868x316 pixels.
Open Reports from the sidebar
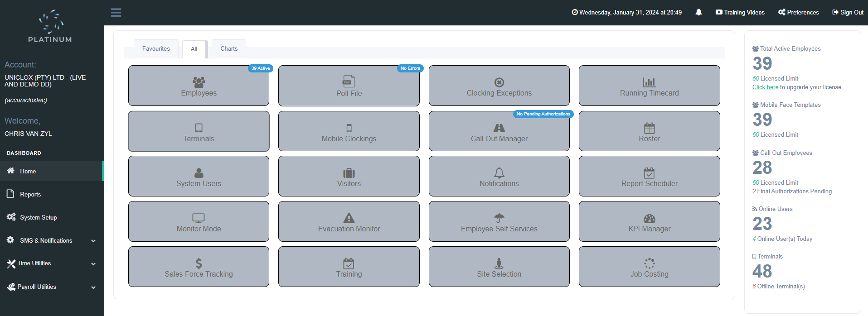[30, 194]
